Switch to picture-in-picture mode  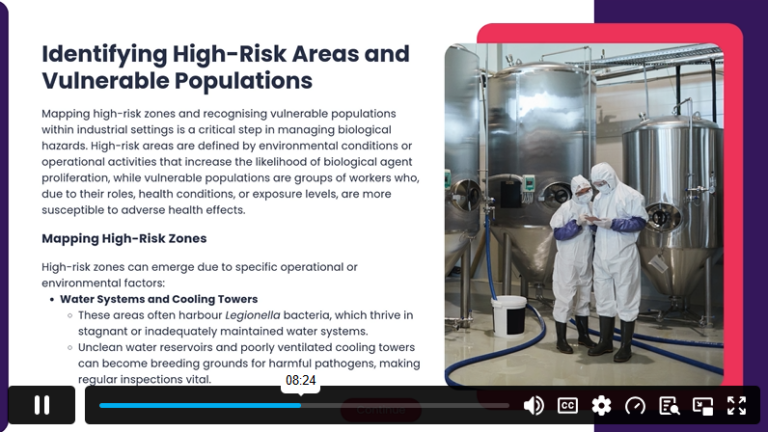click(703, 406)
